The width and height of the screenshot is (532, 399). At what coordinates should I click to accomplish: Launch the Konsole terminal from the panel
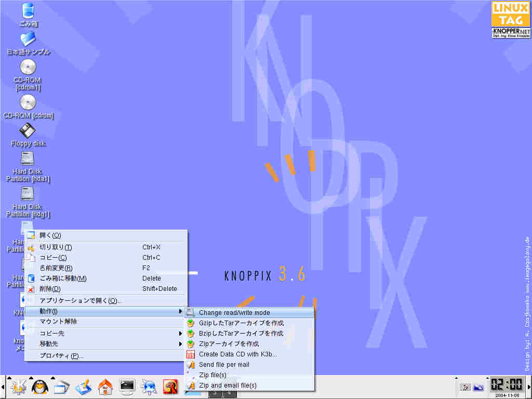pos(127,387)
